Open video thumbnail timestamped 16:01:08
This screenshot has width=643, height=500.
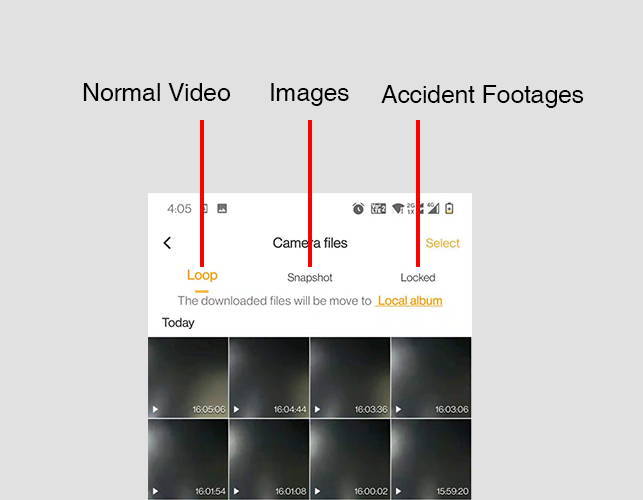click(269, 459)
